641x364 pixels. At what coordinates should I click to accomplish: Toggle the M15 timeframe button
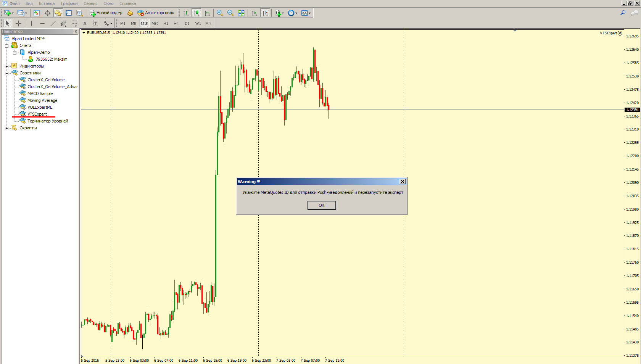[144, 23]
